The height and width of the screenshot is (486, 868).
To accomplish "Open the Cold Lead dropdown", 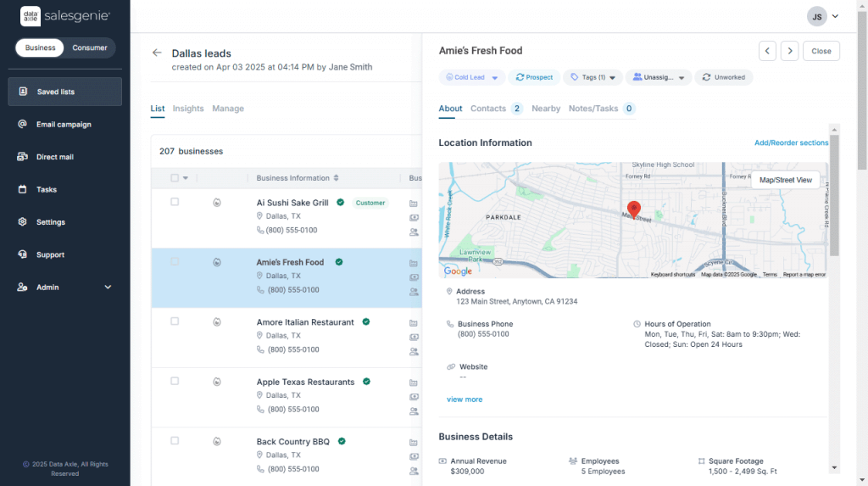I will click(x=472, y=77).
